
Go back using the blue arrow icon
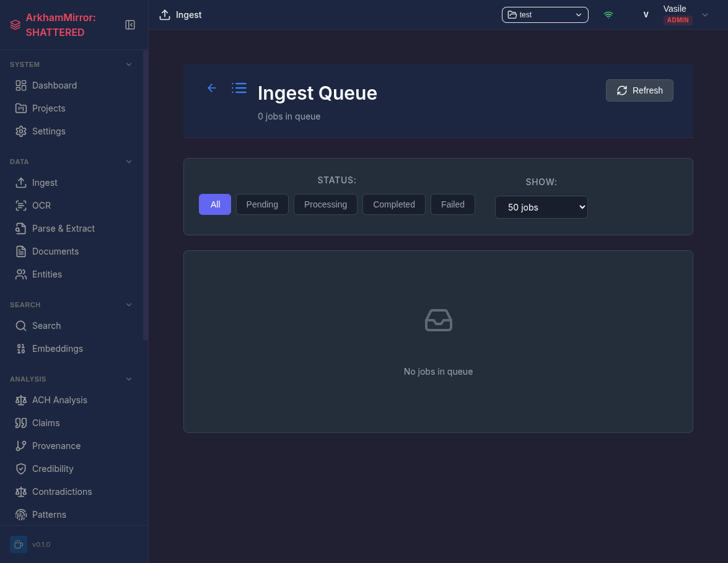pyautogui.click(x=212, y=88)
